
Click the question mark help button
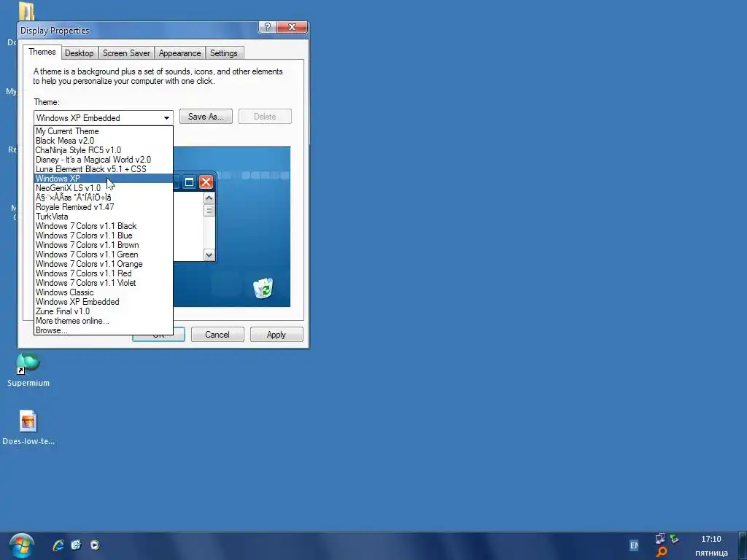[x=267, y=28]
